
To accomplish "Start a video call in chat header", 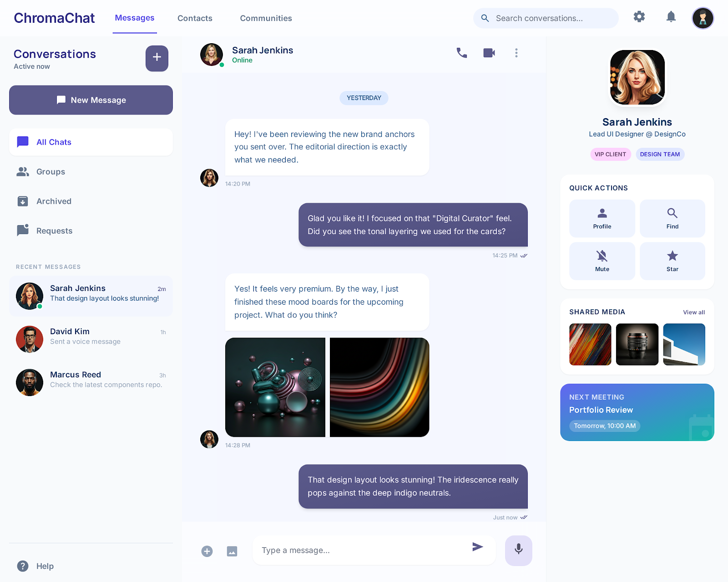I will [489, 53].
